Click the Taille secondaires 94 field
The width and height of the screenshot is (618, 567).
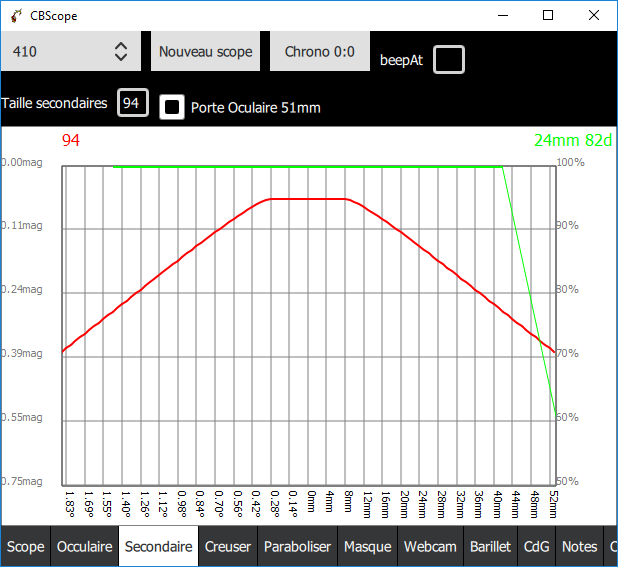click(133, 103)
